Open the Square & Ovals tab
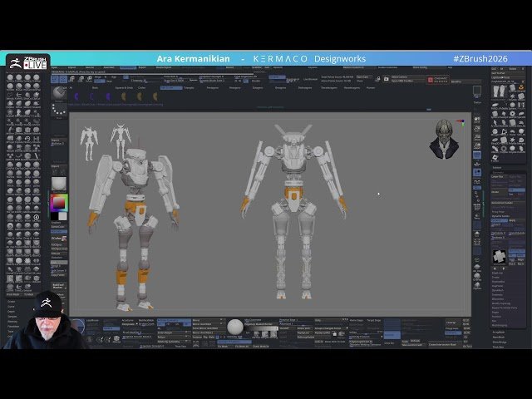Image resolution: width=532 pixels, height=399 pixels. (124, 88)
